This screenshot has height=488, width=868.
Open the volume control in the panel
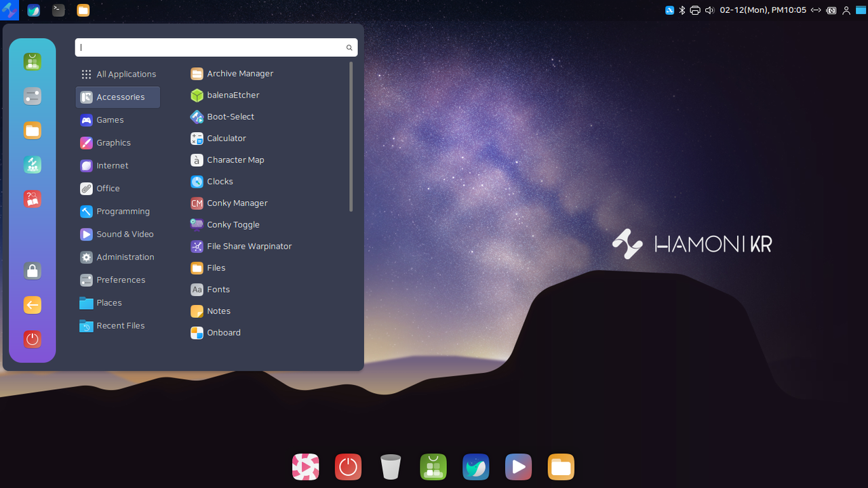pos(709,10)
